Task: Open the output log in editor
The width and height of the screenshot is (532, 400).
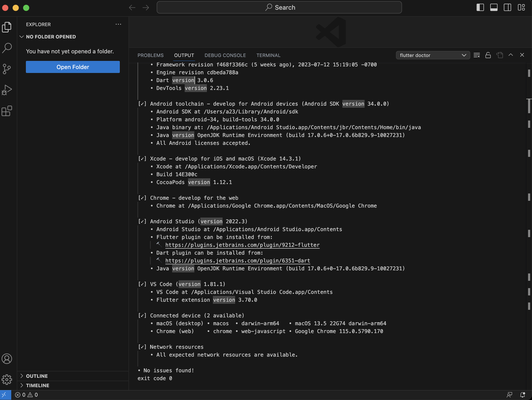Action: pyautogui.click(x=500, y=55)
